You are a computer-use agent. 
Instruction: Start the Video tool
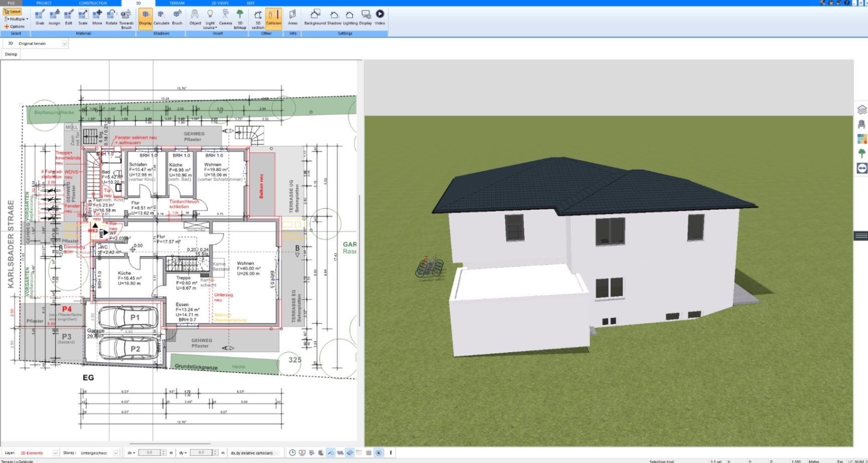click(x=380, y=18)
